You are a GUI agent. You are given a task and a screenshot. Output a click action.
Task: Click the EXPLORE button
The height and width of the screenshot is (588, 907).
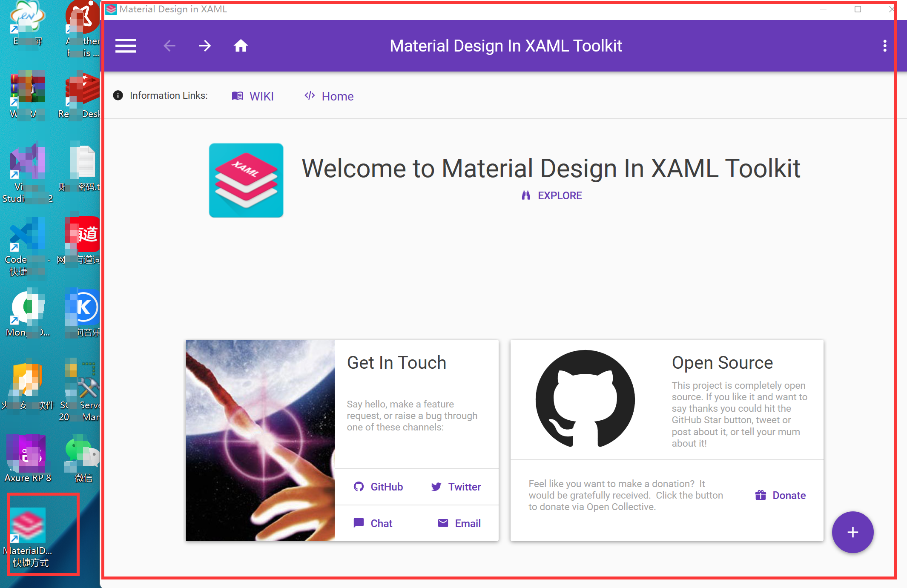[552, 195]
